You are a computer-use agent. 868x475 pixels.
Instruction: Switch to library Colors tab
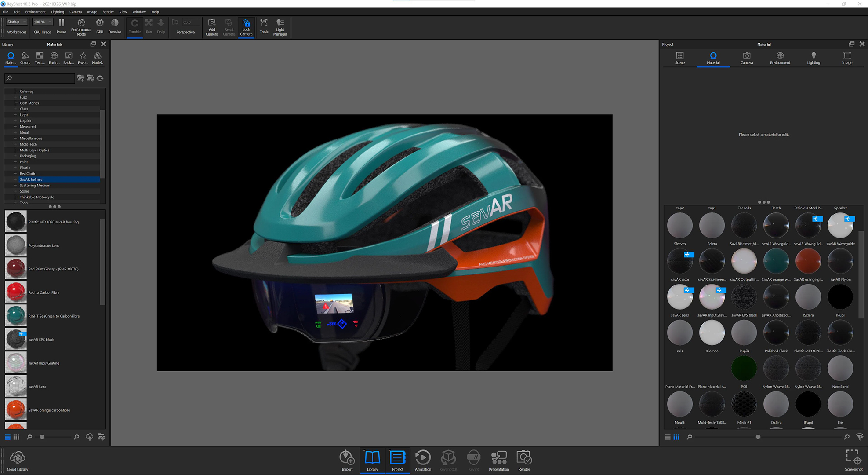(x=25, y=58)
